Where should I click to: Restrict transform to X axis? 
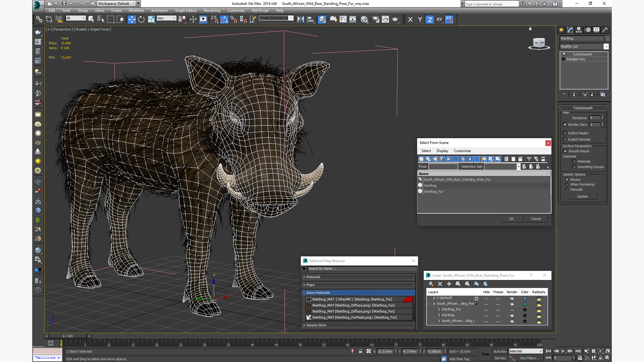[x=410, y=19]
